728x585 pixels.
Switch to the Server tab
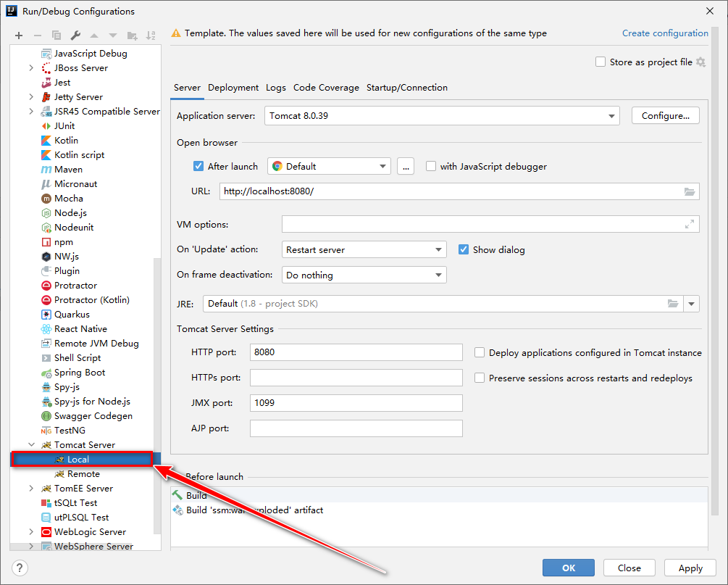tap(187, 88)
